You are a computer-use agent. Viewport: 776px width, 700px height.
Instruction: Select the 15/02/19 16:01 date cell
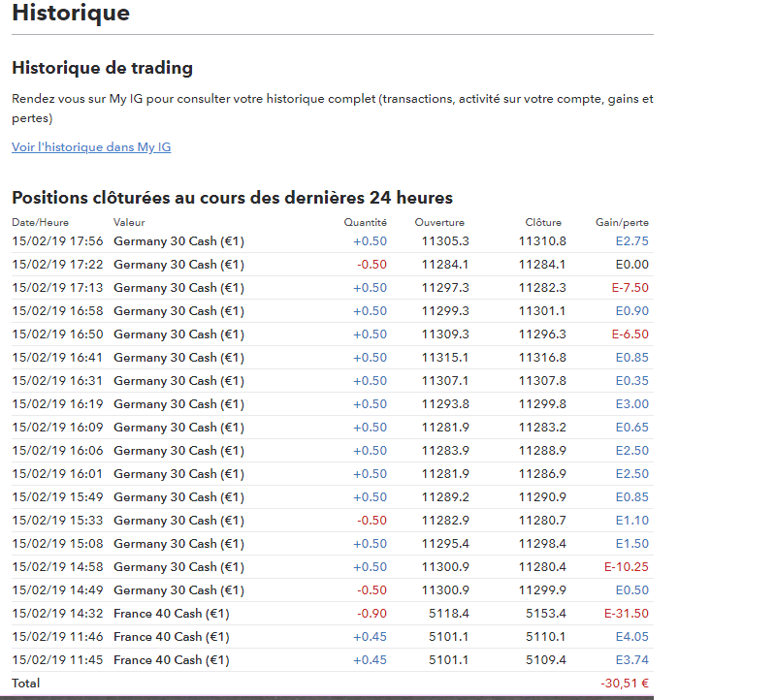tap(57, 473)
